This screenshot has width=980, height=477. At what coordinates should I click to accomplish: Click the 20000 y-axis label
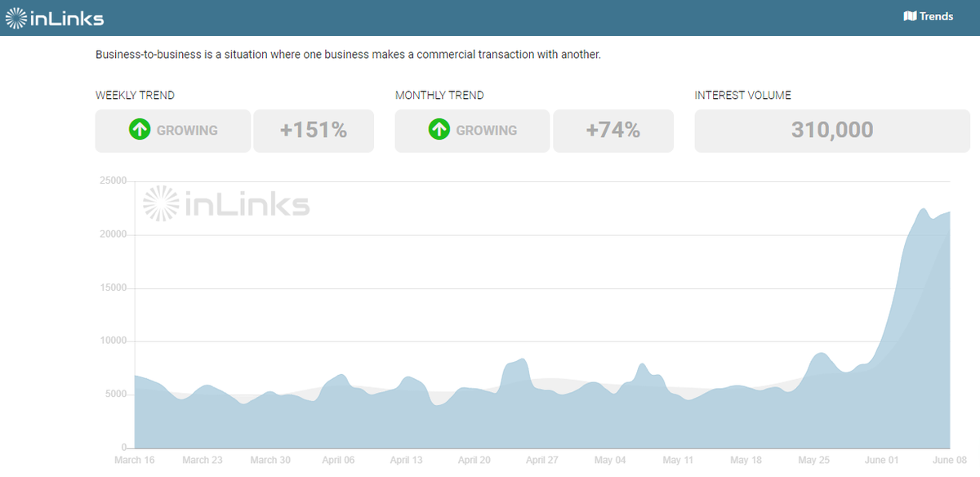112,234
